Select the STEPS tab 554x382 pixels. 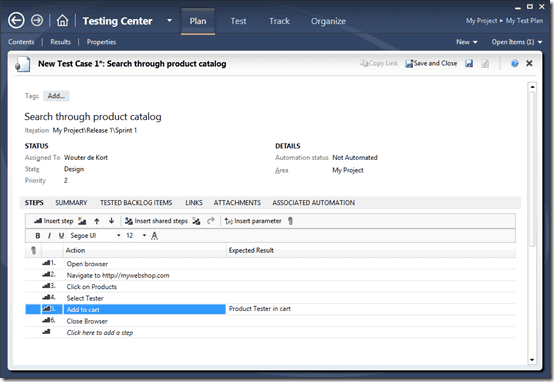[x=34, y=203]
